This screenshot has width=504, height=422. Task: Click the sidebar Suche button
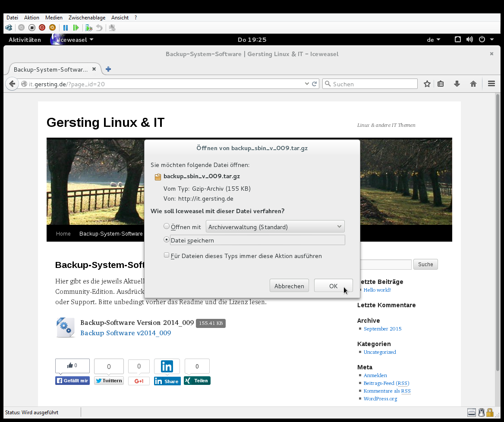coord(425,264)
